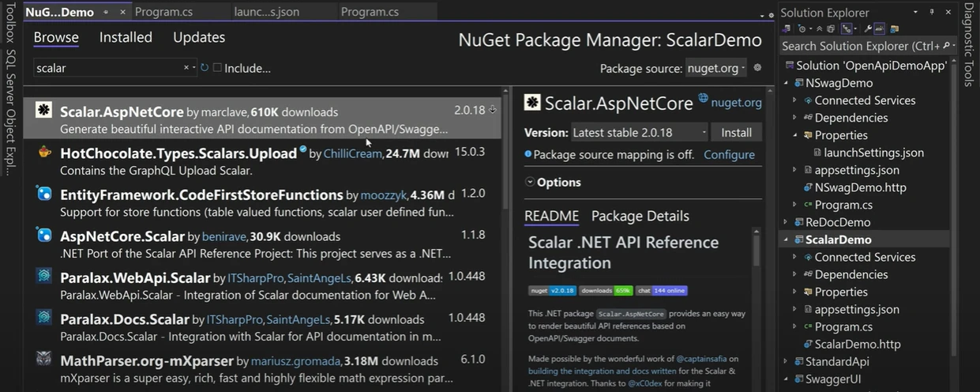Select the README tab
This screenshot has height=392, width=980.
point(551,216)
